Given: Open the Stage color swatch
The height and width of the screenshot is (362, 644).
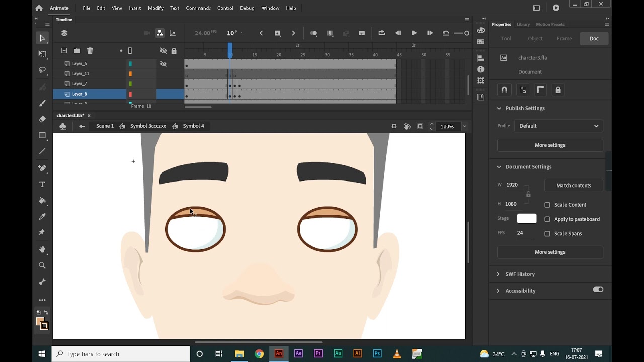Looking at the screenshot, I should click(527, 219).
